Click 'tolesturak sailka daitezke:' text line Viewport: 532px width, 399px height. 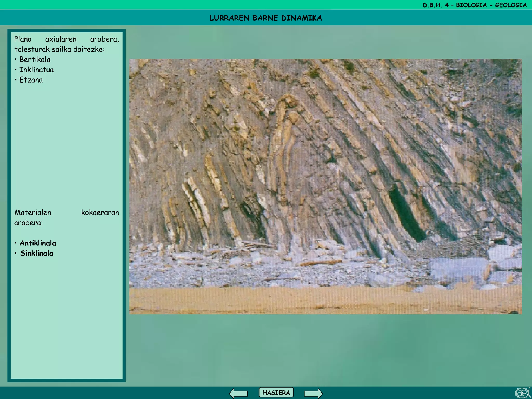tap(59, 49)
